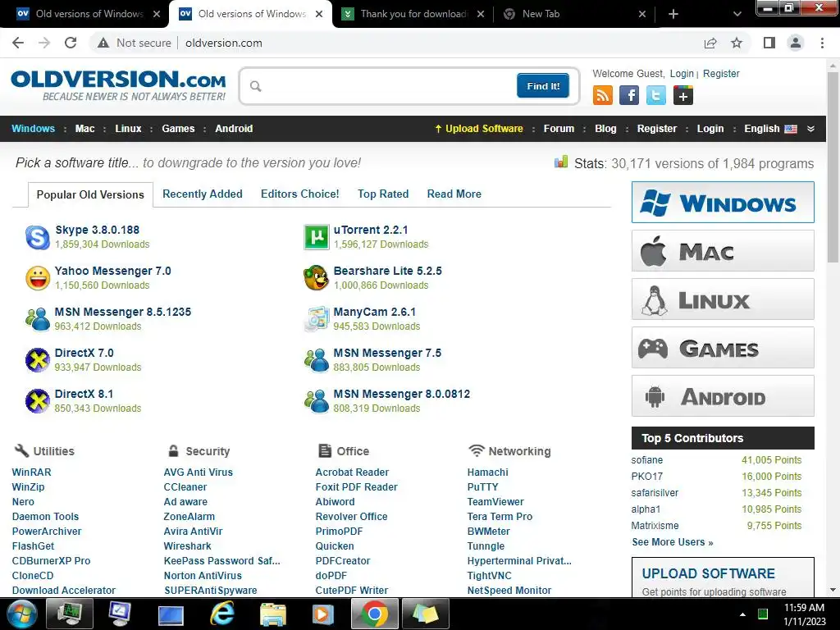Click the Register link beside Welcome Guest
Viewport: 840px width, 630px height.
pos(721,73)
